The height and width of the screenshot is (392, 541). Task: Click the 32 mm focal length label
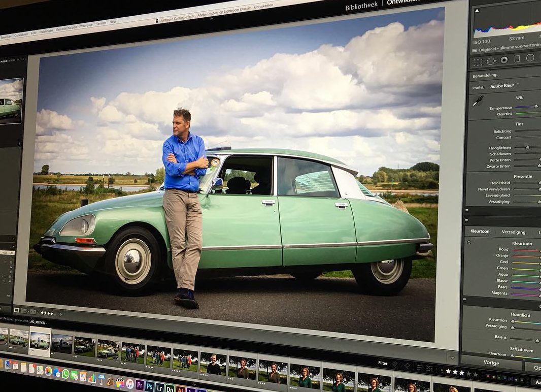click(517, 38)
